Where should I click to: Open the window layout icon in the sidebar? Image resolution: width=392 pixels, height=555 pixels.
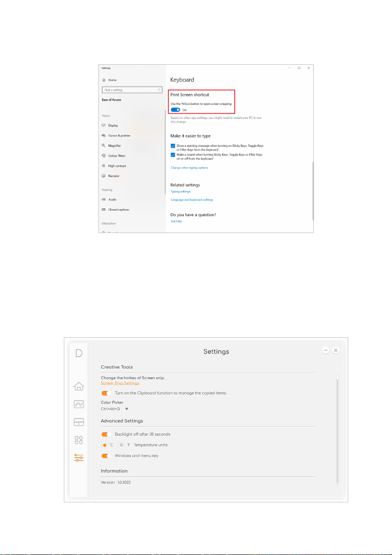coord(79,422)
